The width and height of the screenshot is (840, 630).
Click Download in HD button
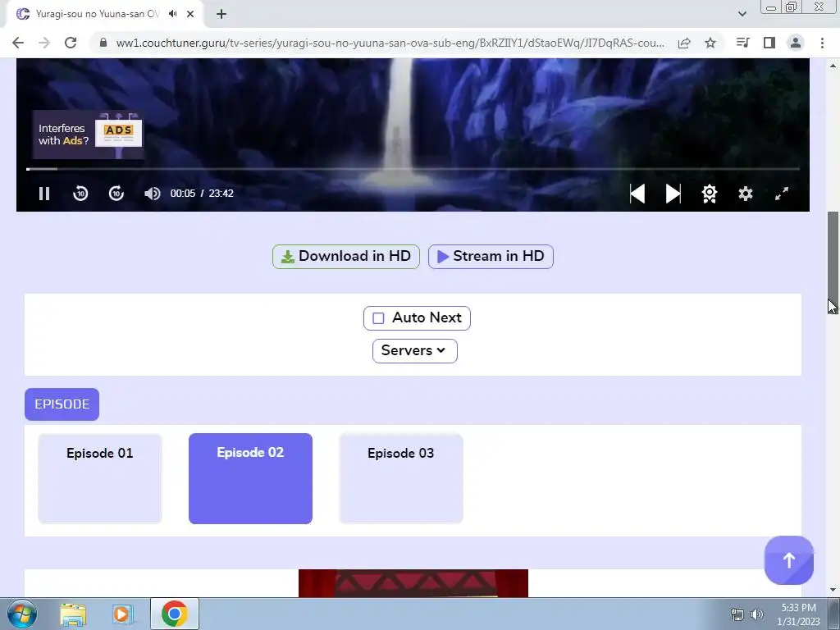(x=346, y=257)
